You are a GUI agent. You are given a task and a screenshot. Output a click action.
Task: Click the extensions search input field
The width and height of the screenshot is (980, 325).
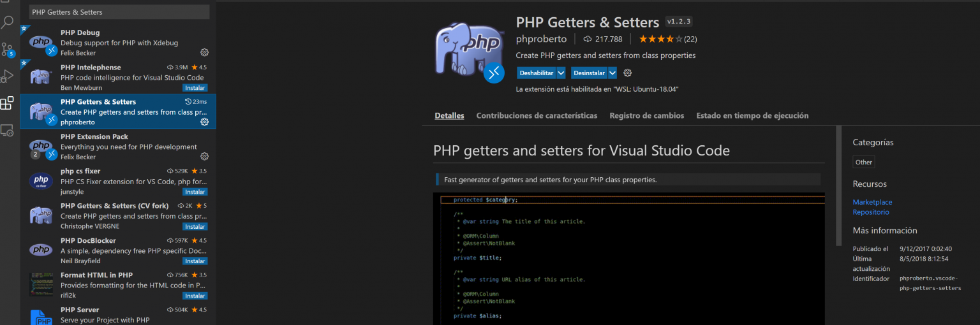pyautogui.click(x=119, y=12)
